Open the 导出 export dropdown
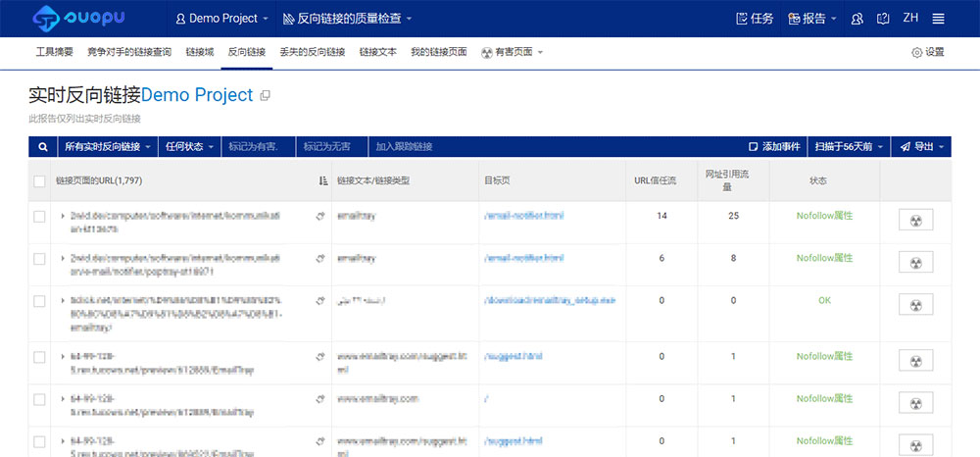This screenshot has width=980, height=457. pos(921,147)
